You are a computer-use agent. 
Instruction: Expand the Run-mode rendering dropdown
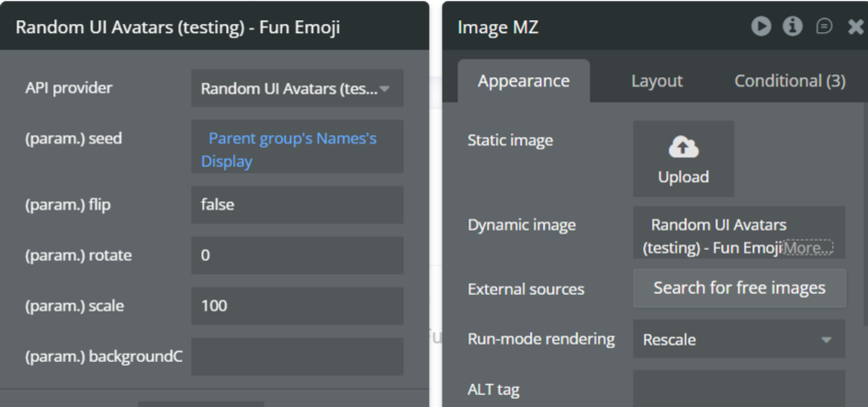[x=738, y=340]
